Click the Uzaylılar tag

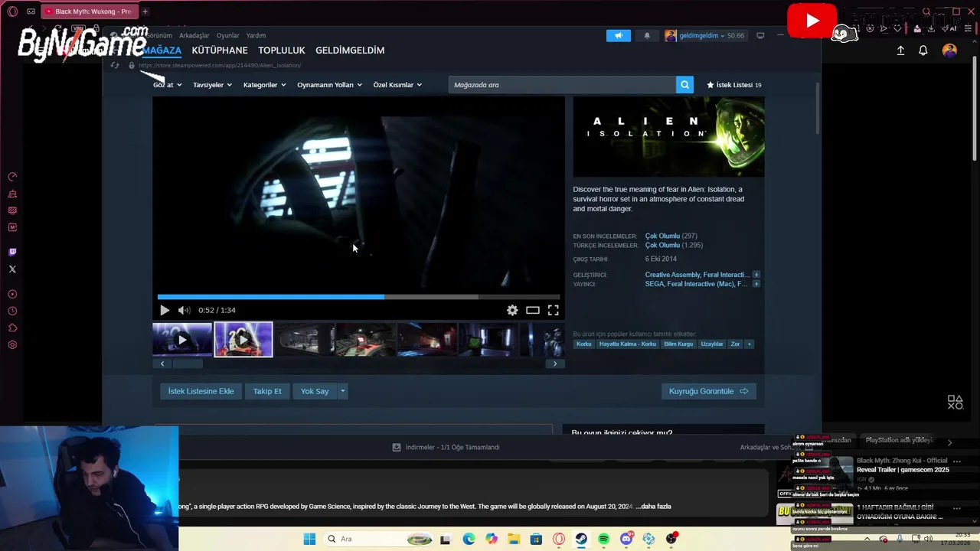pyautogui.click(x=712, y=344)
